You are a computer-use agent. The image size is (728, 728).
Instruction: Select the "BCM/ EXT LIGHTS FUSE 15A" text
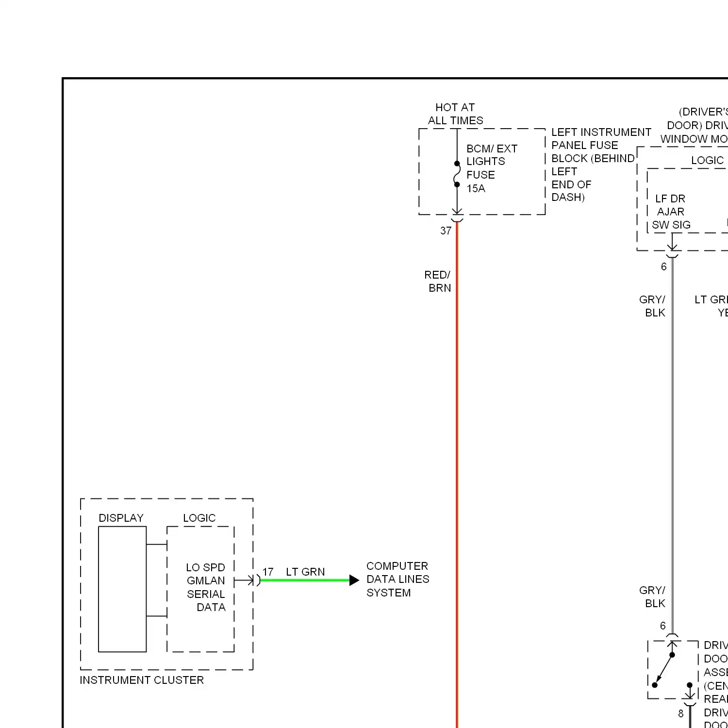point(492,168)
